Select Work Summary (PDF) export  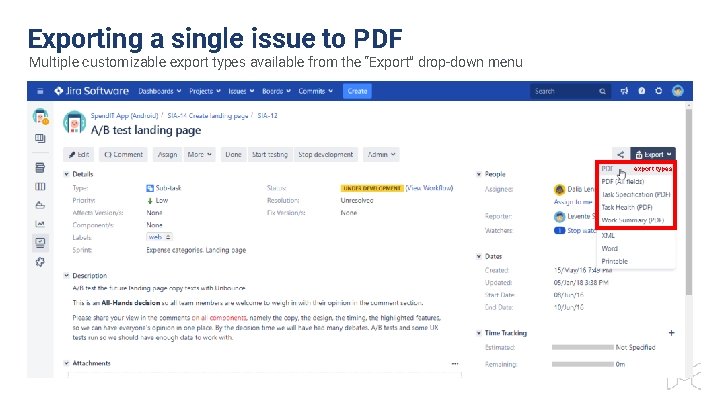click(636, 220)
